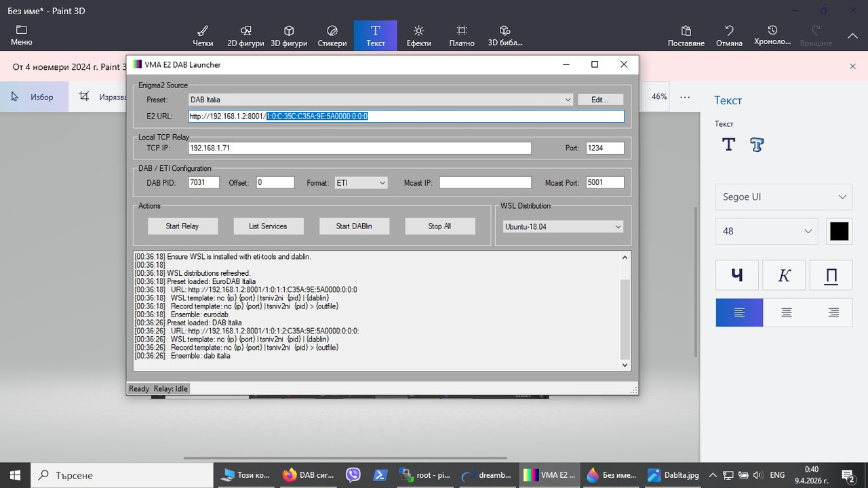Open the Canvas (Платно) settings

(462, 36)
